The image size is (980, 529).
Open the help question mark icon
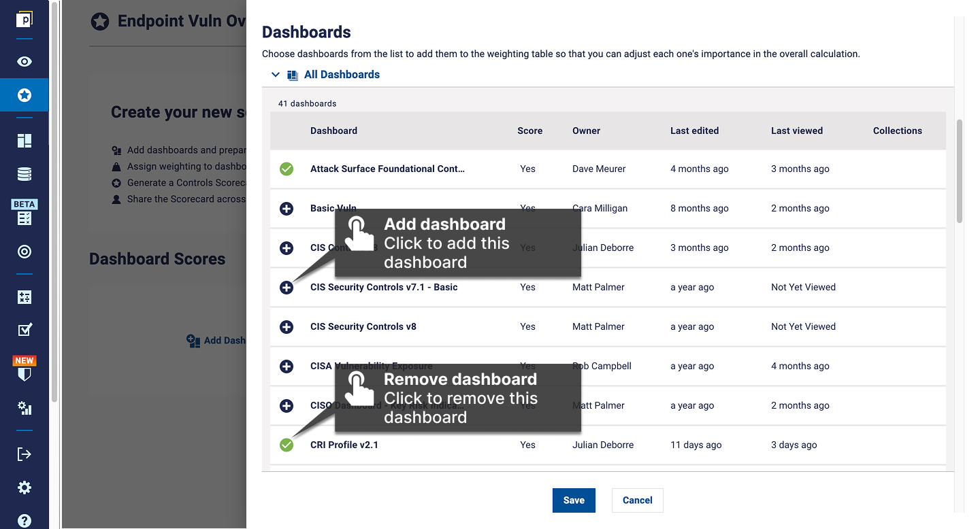pos(24,522)
